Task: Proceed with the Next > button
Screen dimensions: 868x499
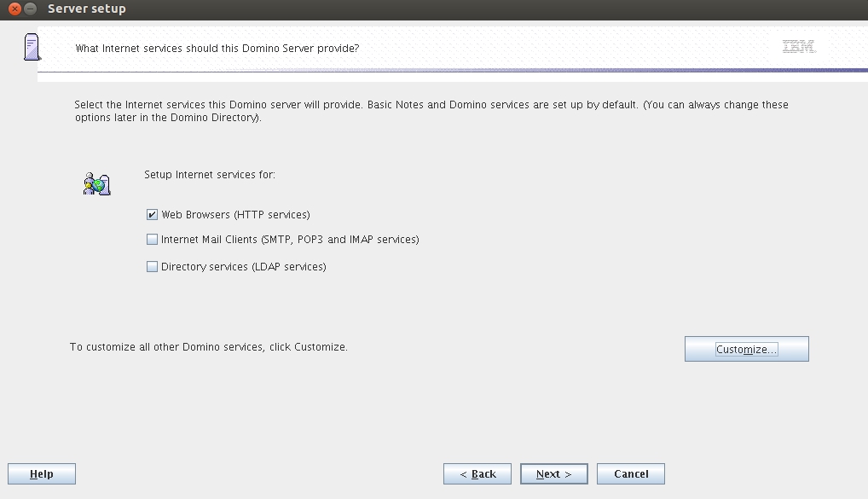Action: coord(553,474)
